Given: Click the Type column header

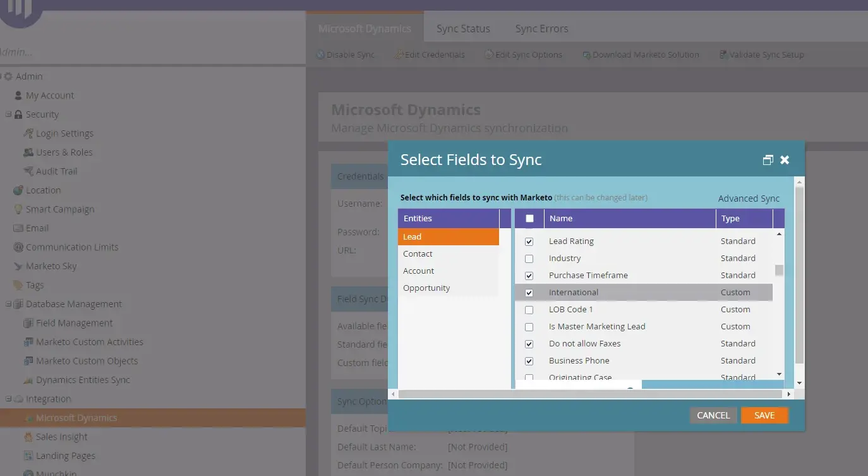Looking at the screenshot, I should 744,218.
